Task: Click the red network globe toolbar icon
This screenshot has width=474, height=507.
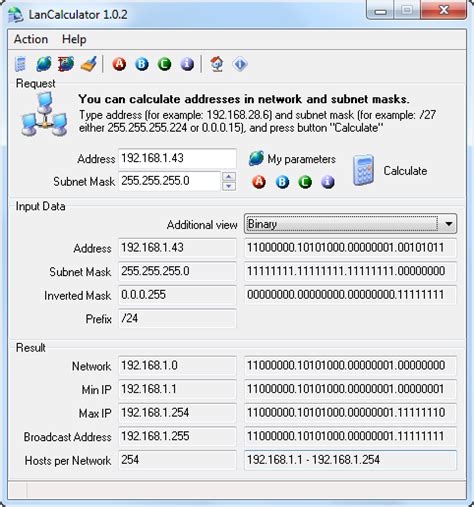Action: (x=66, y=64)
